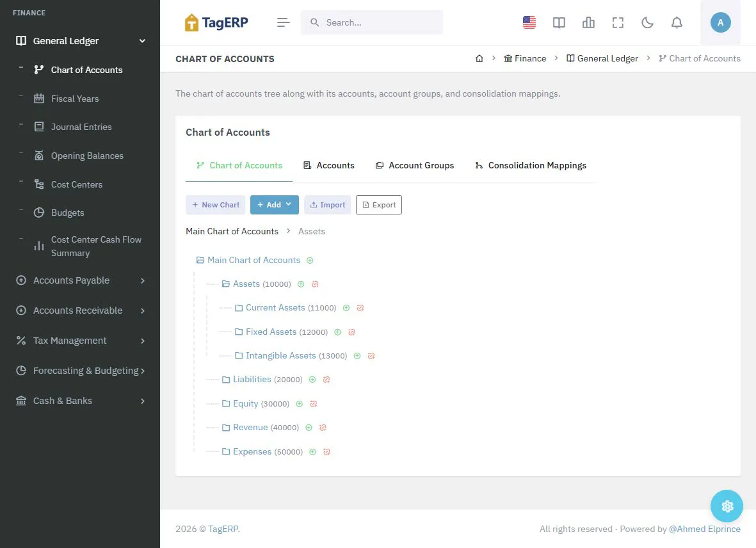
Task: Click the Export button
Action: (x=379, y=205)
